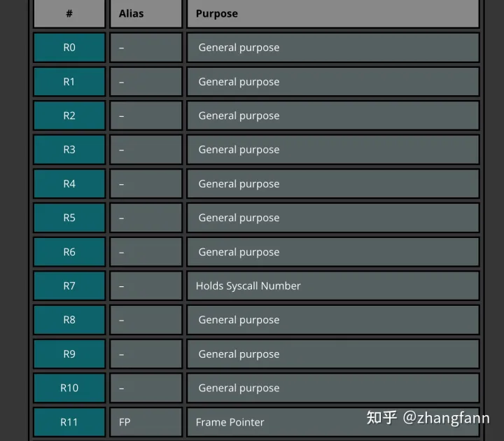Select the R7 register cell
The image size is (504, 441).
click(x=69, y=286)
